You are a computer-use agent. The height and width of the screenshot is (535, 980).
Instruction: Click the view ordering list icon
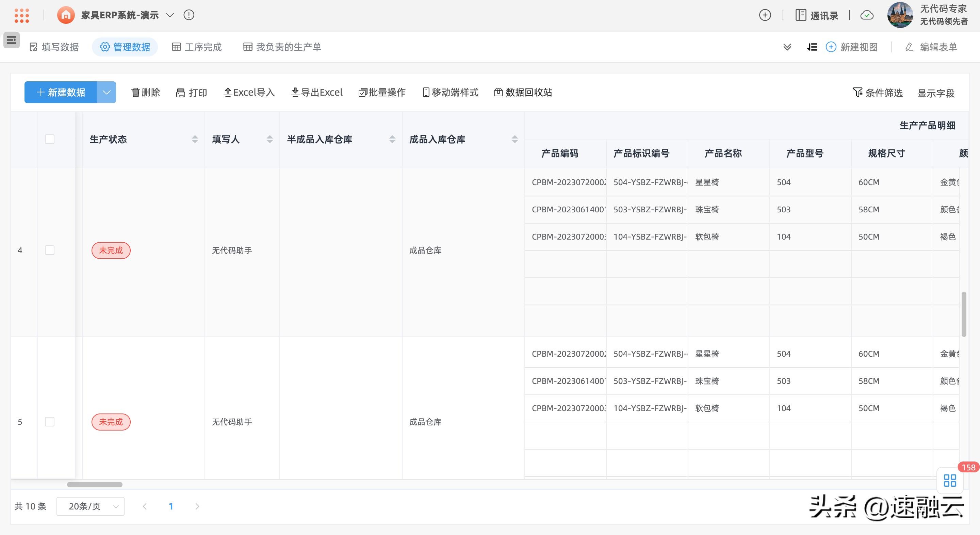[x=812, y=47]
